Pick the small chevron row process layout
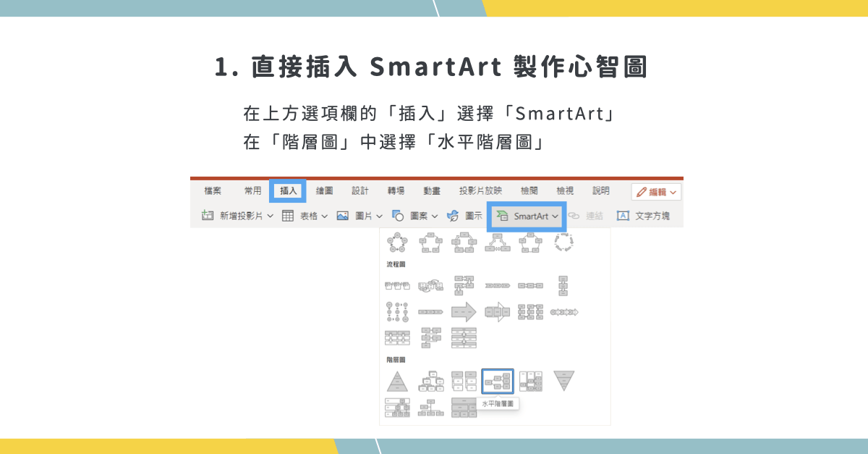The width and height of the screenshot is (868, 454). [498, 286]
